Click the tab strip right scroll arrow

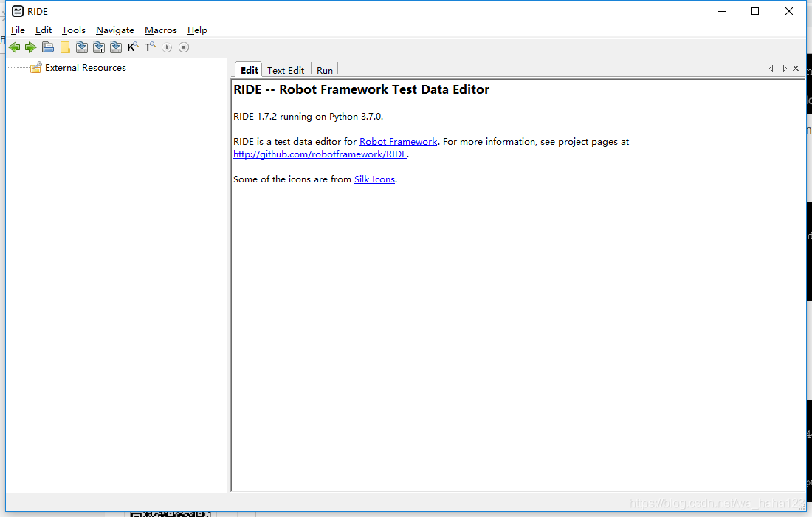tap(785, 69)
